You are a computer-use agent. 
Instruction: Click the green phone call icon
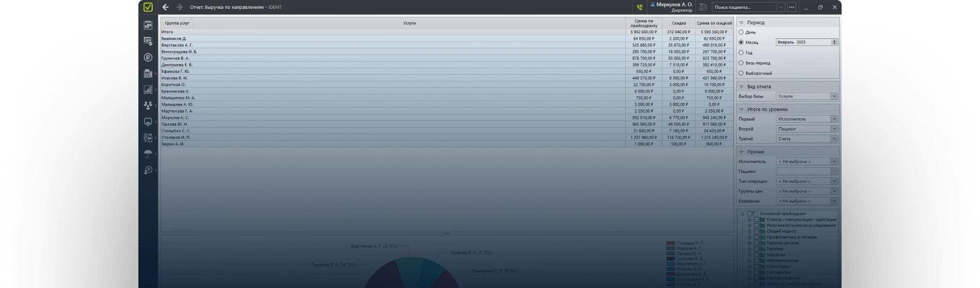[x=640, y=8]
